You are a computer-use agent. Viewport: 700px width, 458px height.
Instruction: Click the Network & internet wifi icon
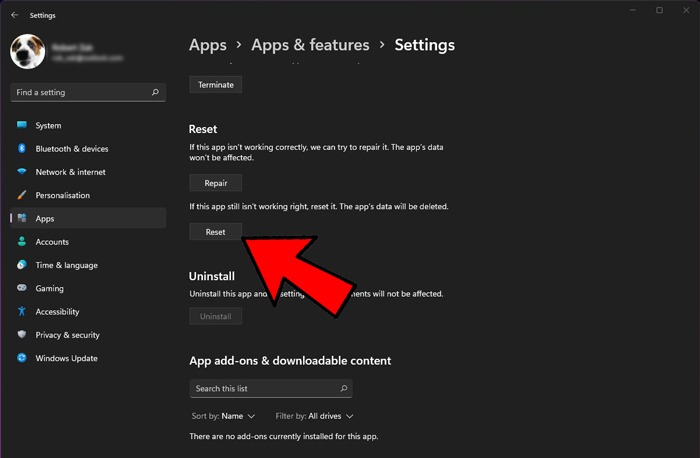coord(22,171)
